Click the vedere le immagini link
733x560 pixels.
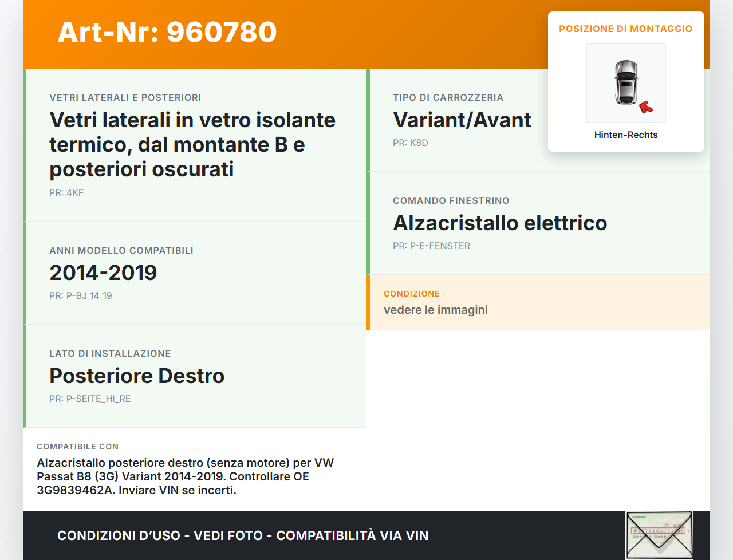point(436,309)
